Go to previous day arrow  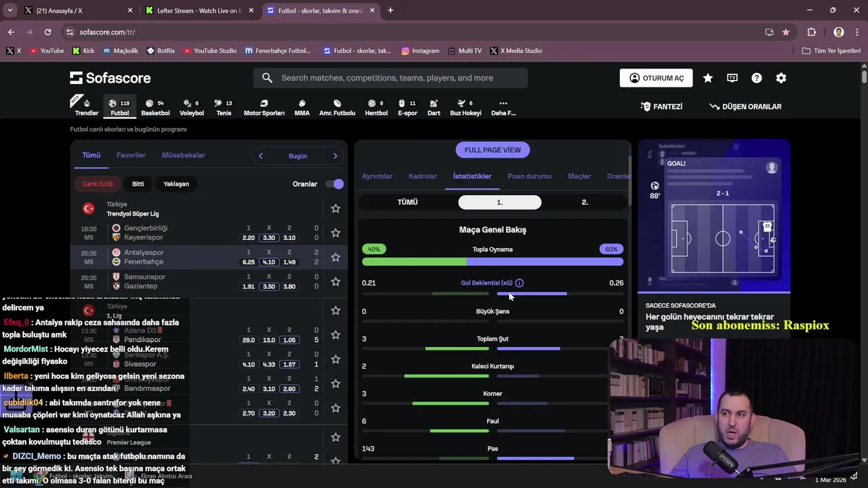coord(260,156)
